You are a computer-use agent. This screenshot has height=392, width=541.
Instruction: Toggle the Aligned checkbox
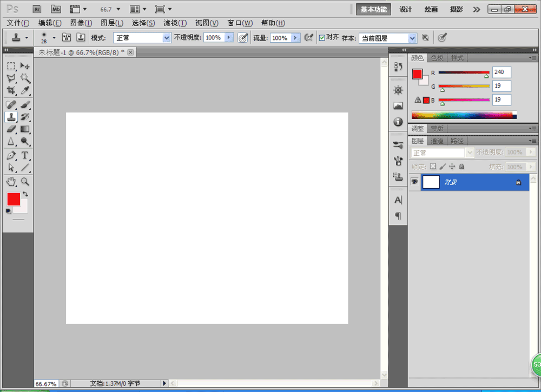[x=322, y=38]
